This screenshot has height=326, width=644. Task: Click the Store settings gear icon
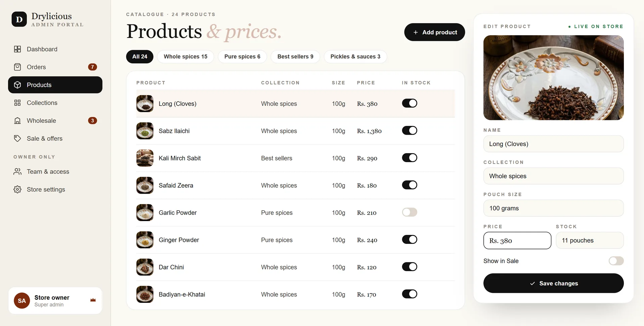pos(17,190)
